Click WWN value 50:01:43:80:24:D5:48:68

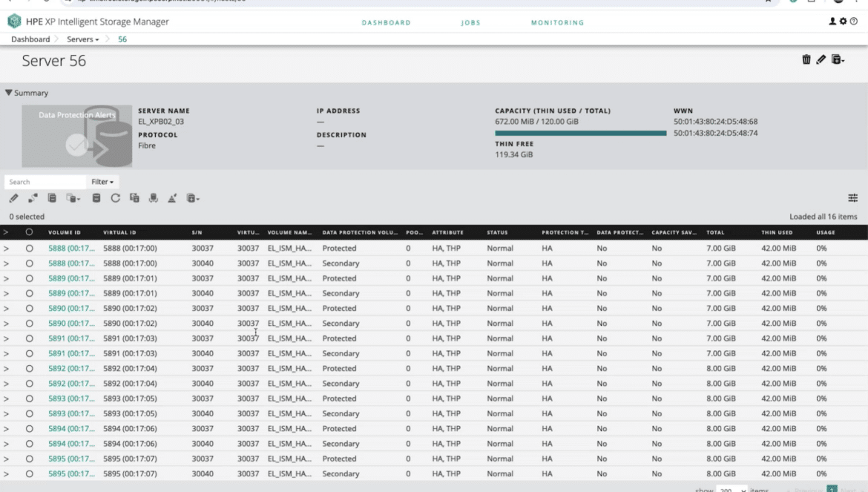[x=715, y=122]
